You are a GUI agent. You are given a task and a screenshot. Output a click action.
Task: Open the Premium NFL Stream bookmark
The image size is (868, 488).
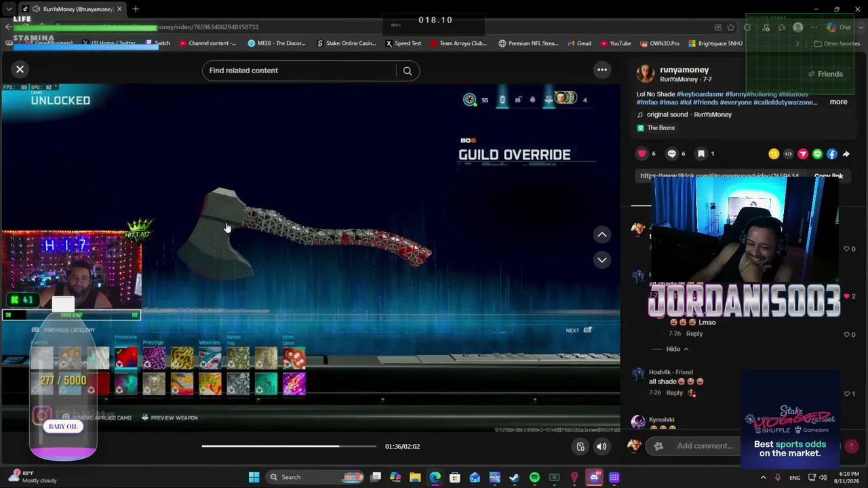click(x=528, y=43)
